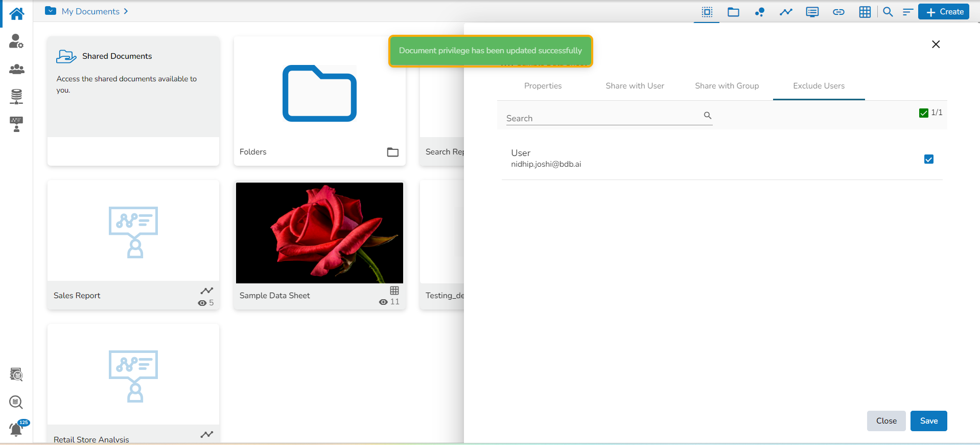
Task: Switch to the Share with User tab
Action: [x=635, y=86]
